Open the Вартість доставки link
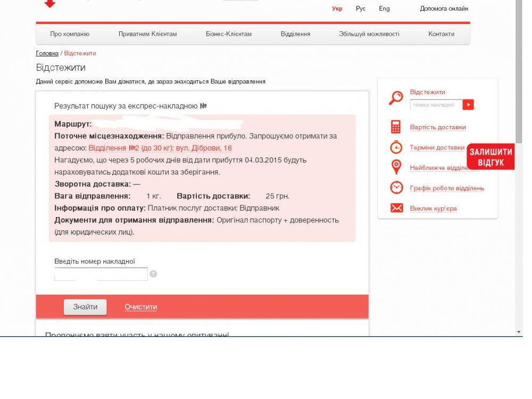Screen dimensions: 532x399 pyautogui.click(x=438, y=127)
